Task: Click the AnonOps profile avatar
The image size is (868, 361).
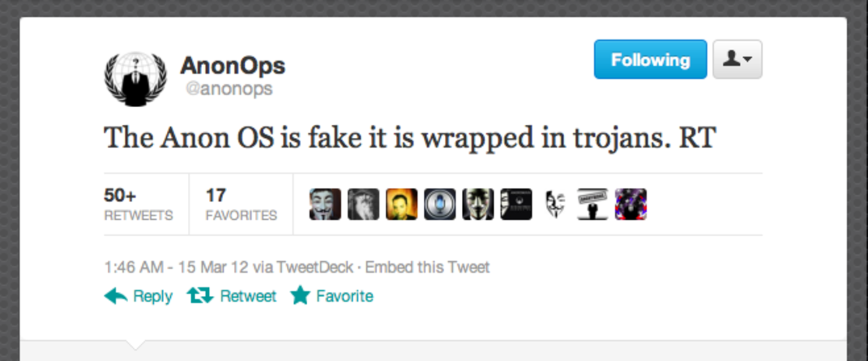Action: (x=136, y=79)
